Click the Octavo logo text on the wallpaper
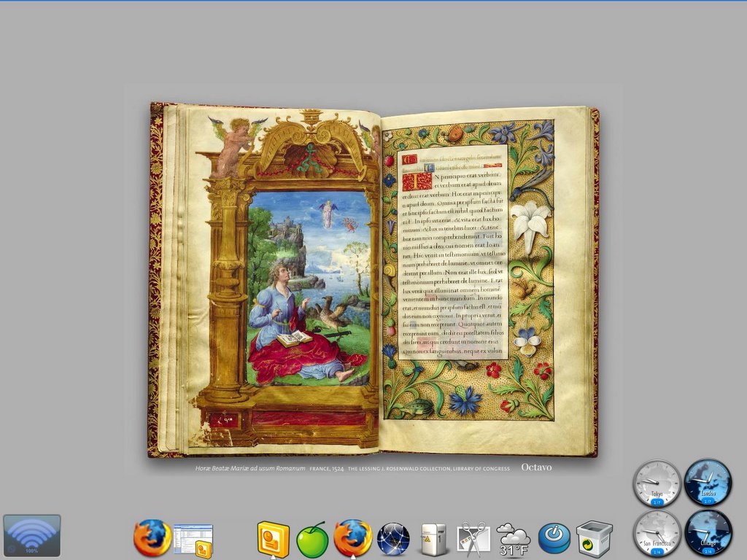The width and height of the screenshot is (747, 560). pos(536,467)
